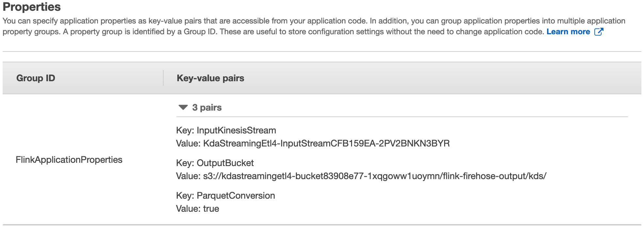Click the first line of the properties description
644x229 pixels.
(x=314, y=21)
